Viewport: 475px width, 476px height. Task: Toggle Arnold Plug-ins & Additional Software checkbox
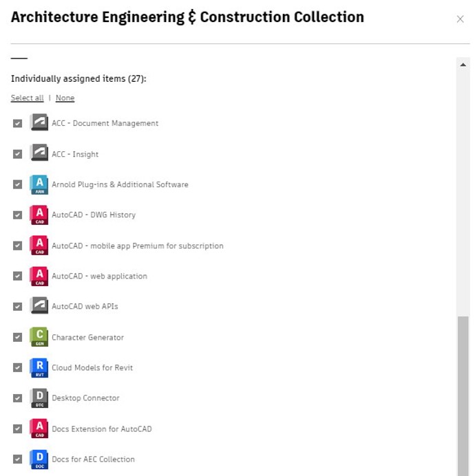pyautogui.click(x=18, y=184)
